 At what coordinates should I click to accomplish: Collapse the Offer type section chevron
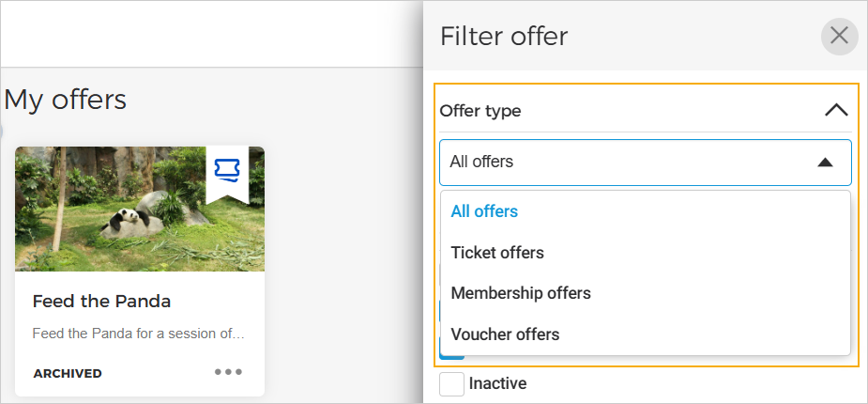[x=835, y=110]
